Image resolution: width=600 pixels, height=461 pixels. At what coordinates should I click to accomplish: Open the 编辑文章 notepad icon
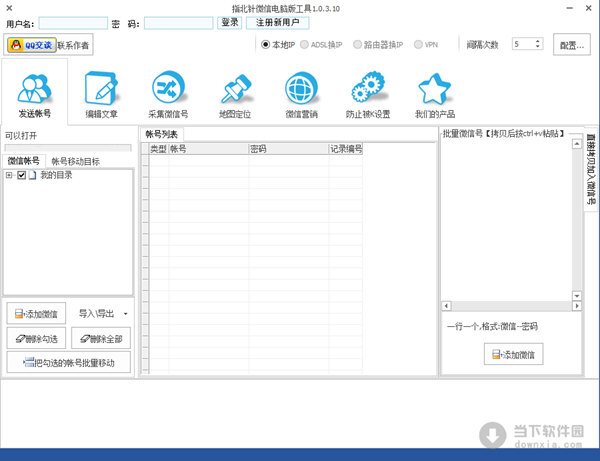point(101,88)
